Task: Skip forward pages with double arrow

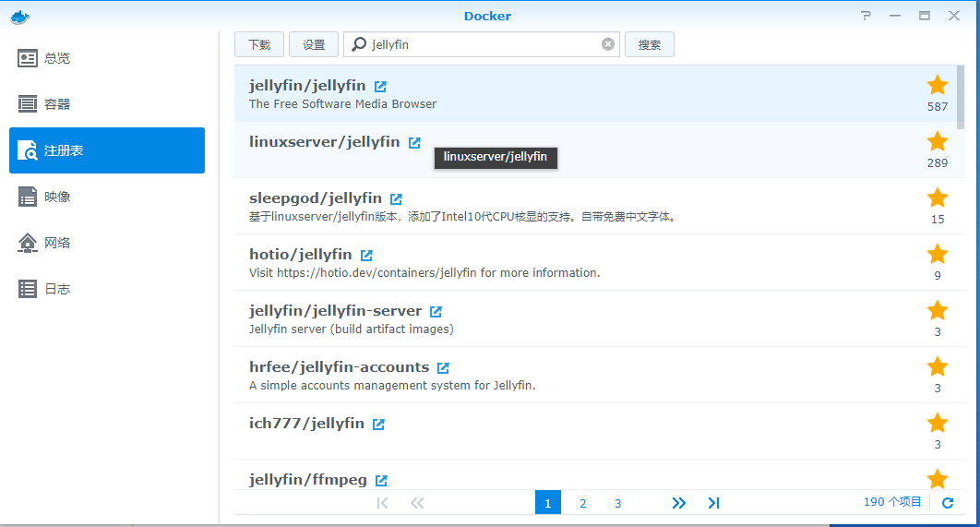Action: [679, 503]
